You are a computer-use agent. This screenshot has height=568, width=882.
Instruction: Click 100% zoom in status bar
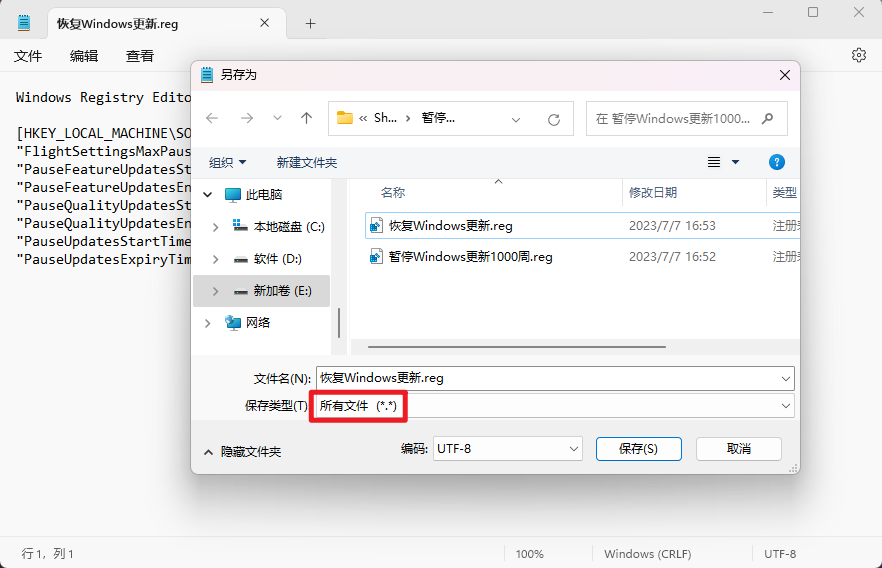(x=529, y=554)
